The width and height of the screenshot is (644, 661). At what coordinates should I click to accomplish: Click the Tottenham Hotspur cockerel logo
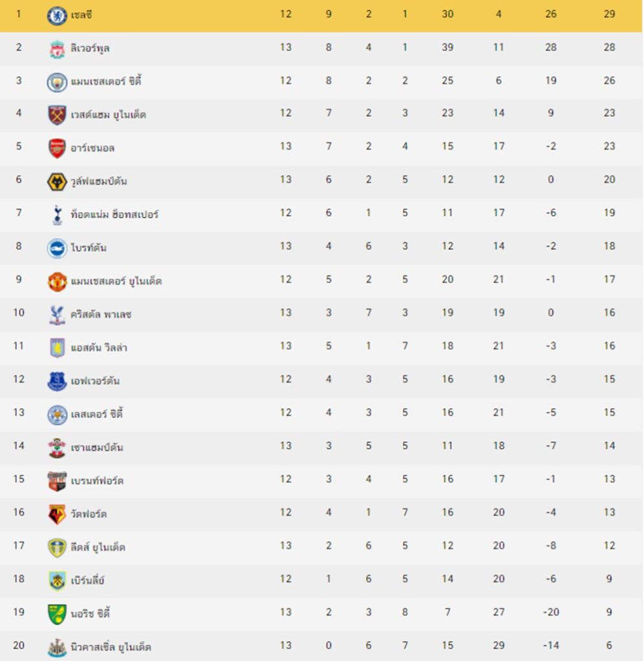coord(57,215)
